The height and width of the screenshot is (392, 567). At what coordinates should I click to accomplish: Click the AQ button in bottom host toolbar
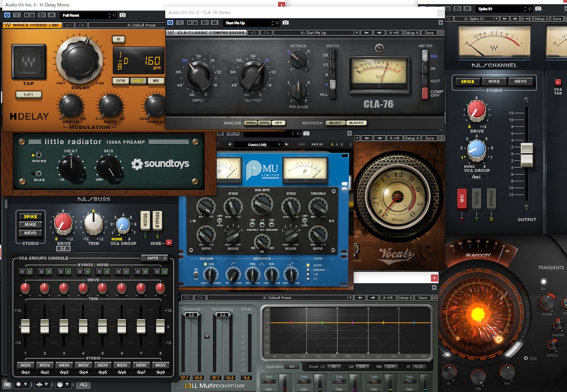(83, 385)
